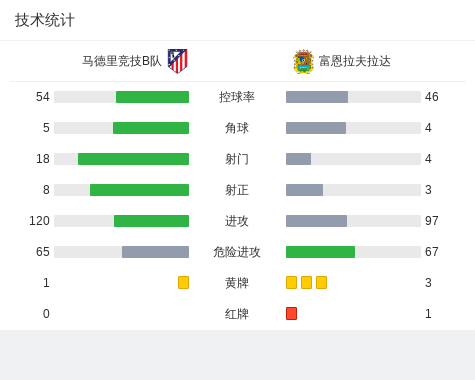Screen dimensions: 475x380
Task: Click the away attacks bar showing 97
Action: 316,221
